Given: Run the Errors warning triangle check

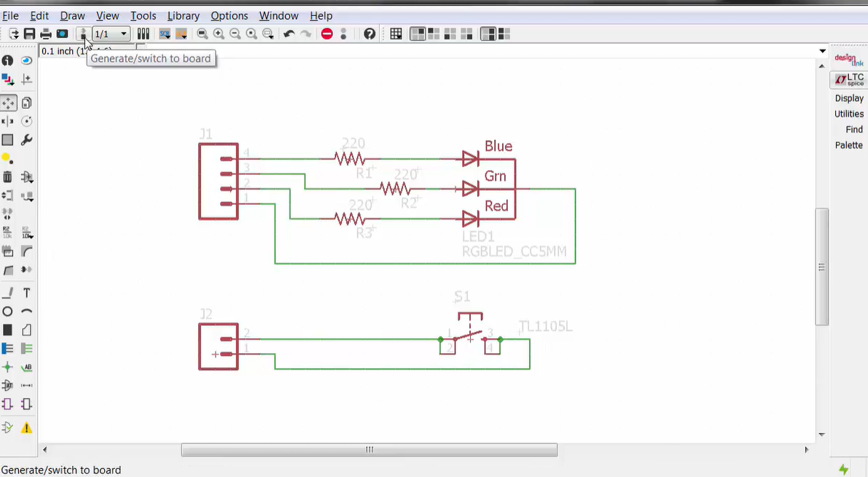Looking at the screenshot, I should (26, 427).
